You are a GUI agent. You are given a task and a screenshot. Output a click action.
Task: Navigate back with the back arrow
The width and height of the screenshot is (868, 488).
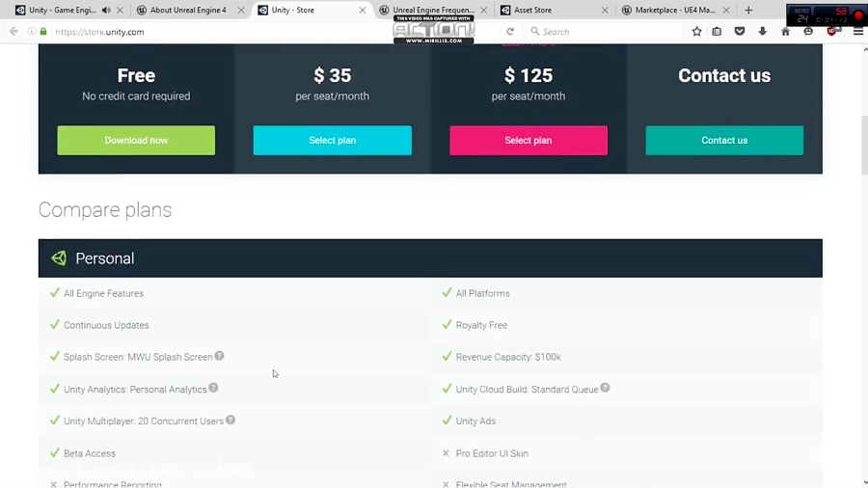click(14, 32)
